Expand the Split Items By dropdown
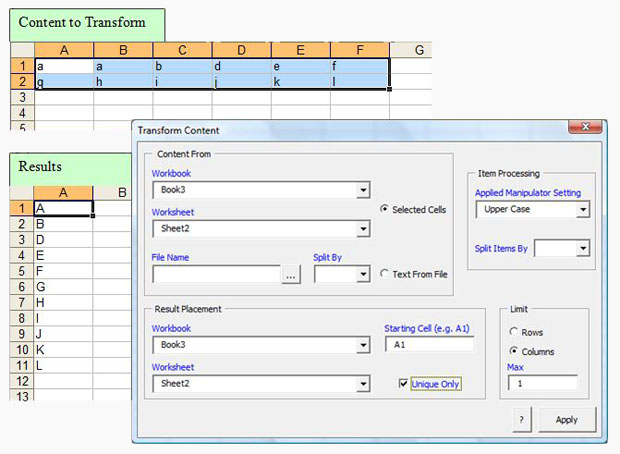The width and height of the screenshot is (620, 454). 582,248
